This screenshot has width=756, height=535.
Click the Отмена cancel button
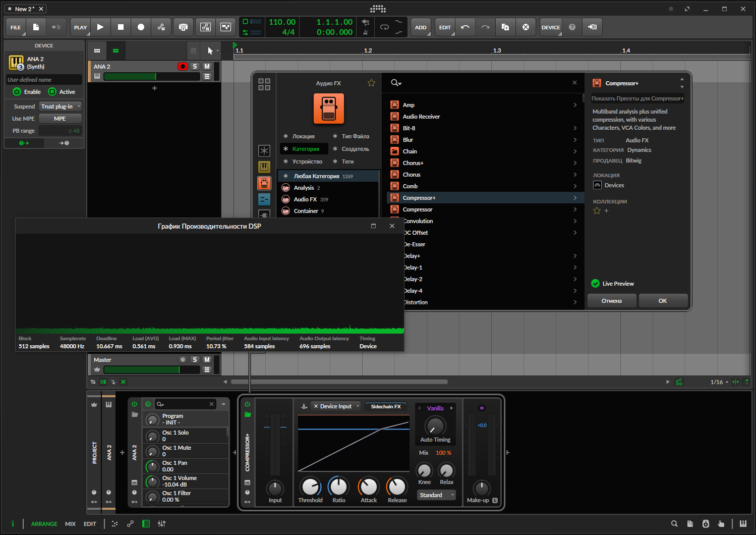[612, 301]
